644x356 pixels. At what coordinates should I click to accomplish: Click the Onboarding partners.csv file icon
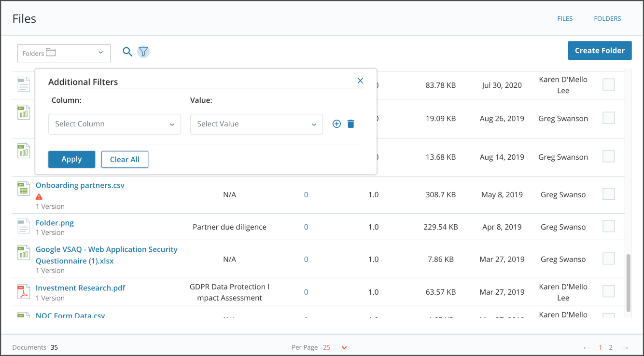click(x=24, y=189)
